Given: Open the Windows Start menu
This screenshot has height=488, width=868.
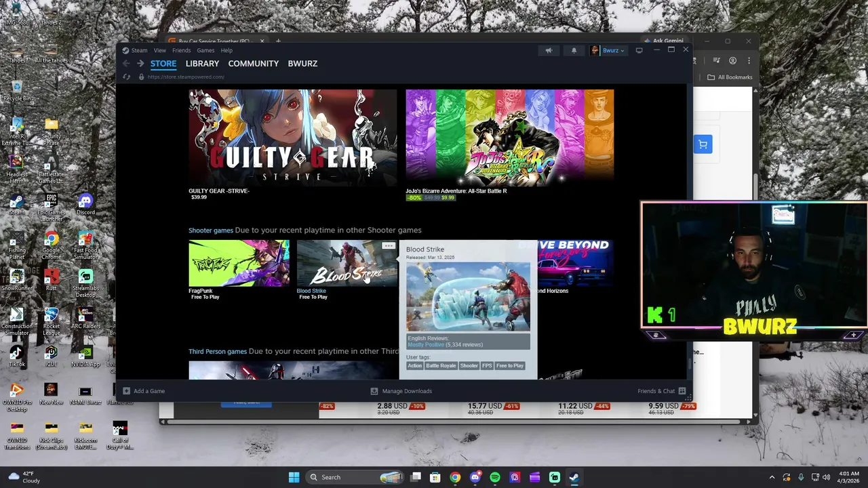Looking at the screenshot, I should 294,477.
